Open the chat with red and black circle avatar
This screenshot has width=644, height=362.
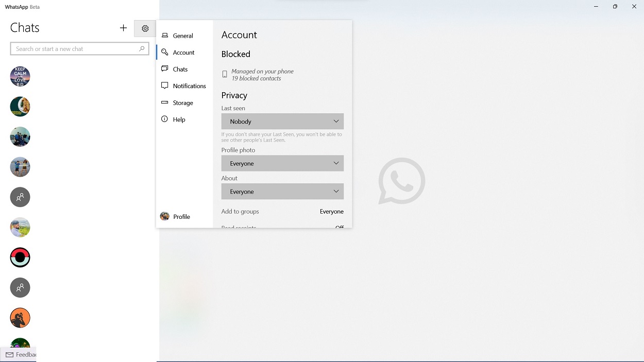[20, 257]
